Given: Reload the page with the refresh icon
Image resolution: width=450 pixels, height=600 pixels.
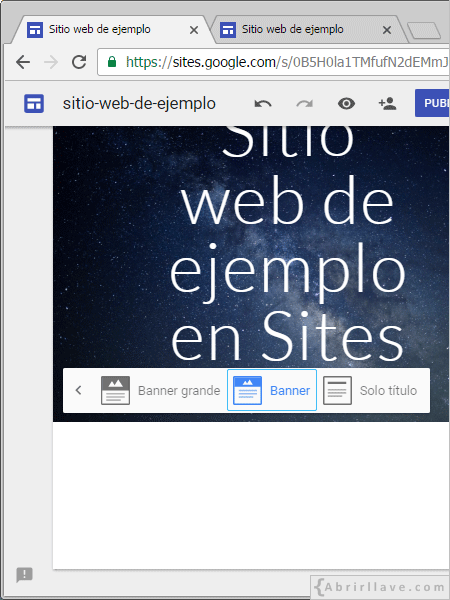Looking at the screenshot, I should click(x=79, y=62).
